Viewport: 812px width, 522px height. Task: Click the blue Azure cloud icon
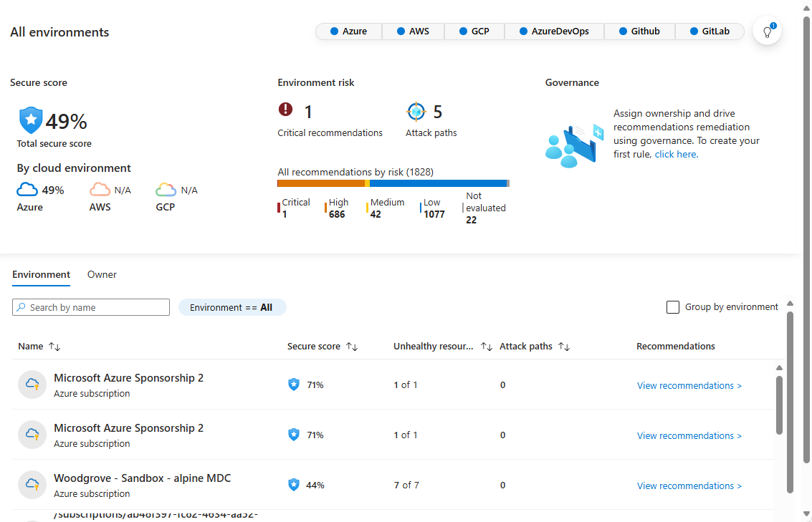27,190
